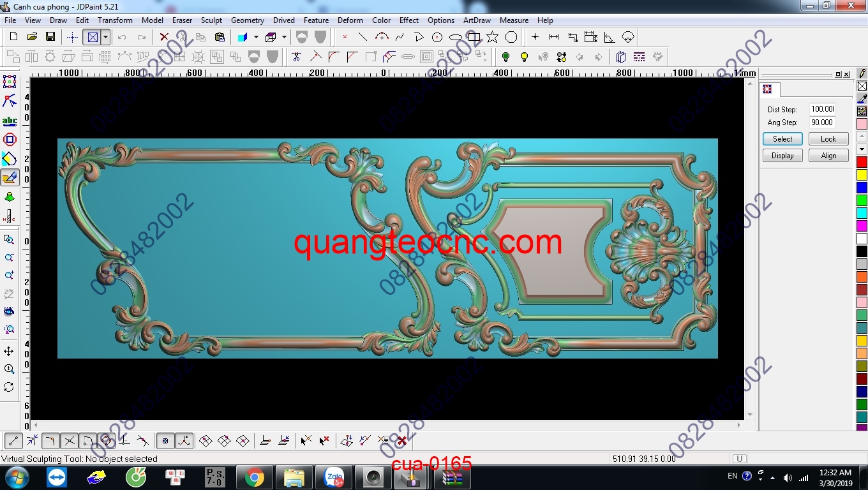This screenshot has height=490, width=868.
Task: Open dropdown beside the selection box tool
Action: click(x=106, y=36)
